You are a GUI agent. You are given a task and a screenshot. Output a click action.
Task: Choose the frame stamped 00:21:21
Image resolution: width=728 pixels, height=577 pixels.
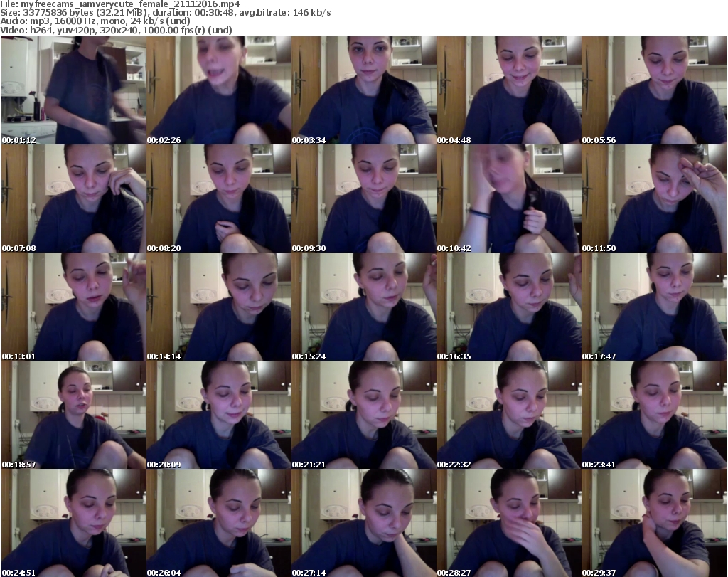coord(364,415)
